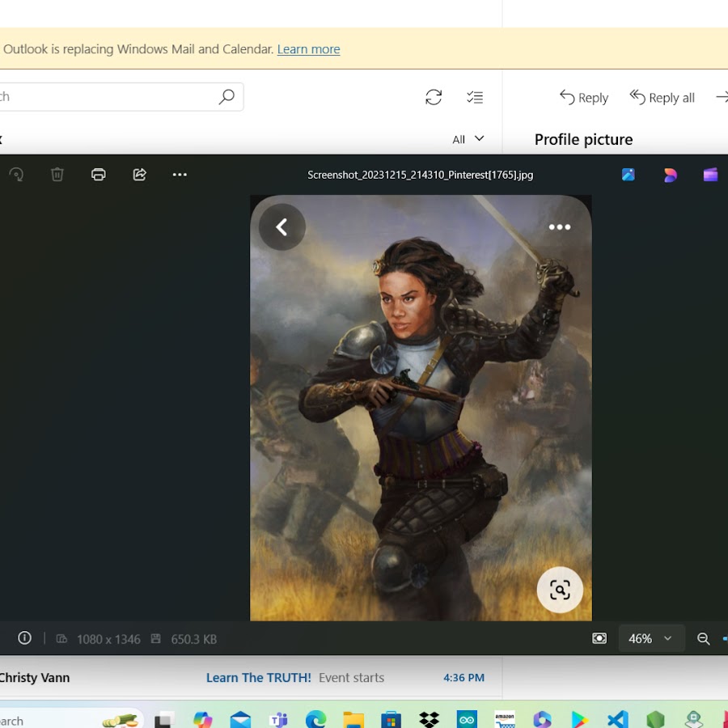Image resolution: width=728 pixels, height=728 pixels.
Task: Launch Dropbox from the taskbar
Action: tap(429, 719)
